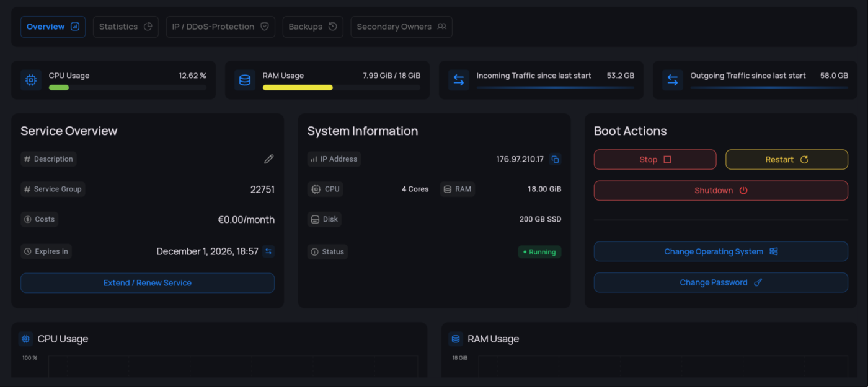Click the Service Group label
The width and height of the screenshot is (868, 387).
tap(53, 189)
